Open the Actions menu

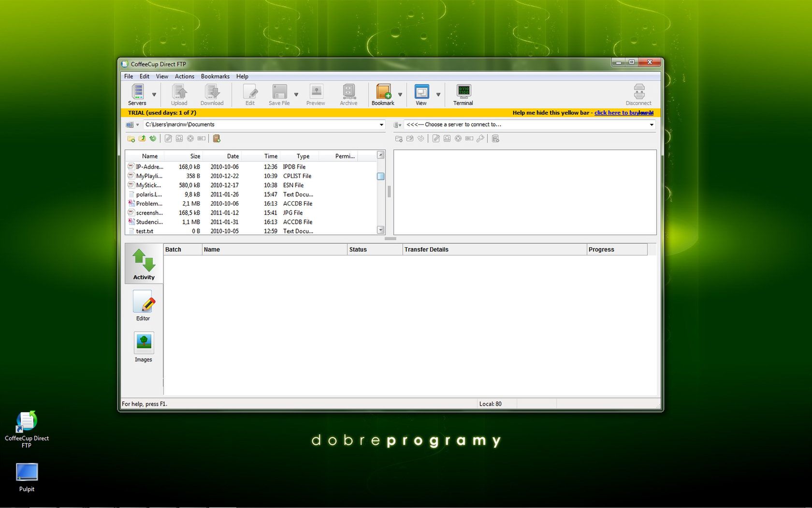click(185, 76)
